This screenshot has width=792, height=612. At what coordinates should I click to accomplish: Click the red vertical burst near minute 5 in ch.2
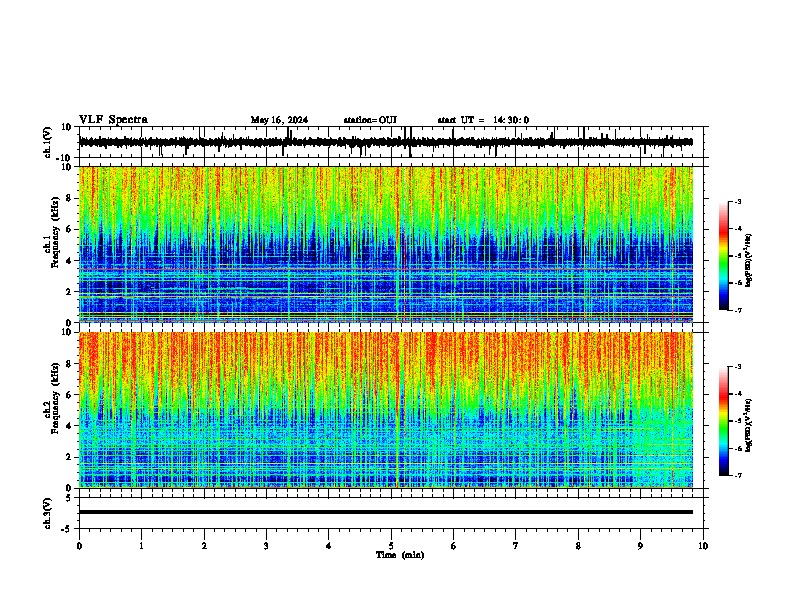click(399, 410)
